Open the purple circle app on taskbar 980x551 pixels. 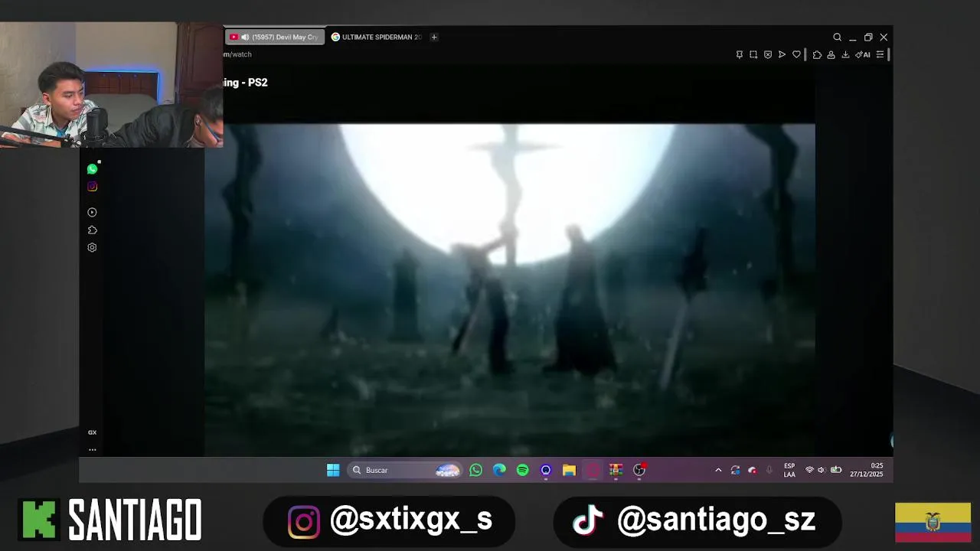(x=546, y=470)
